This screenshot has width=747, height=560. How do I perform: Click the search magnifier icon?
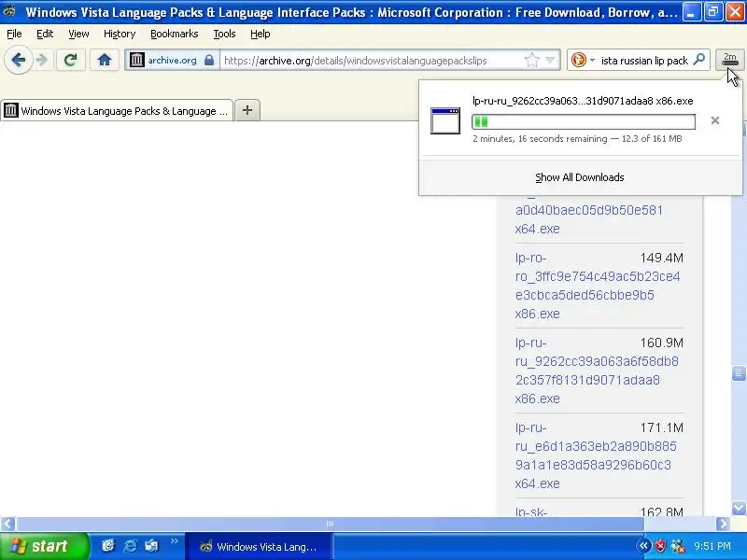[698, 60]
